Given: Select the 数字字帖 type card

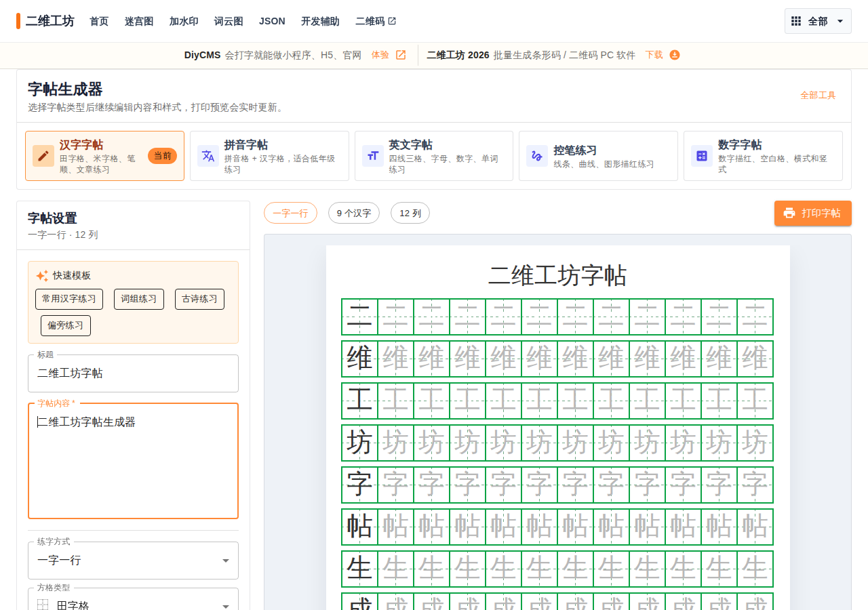Looking at the screenshot, I should [x=763, y=156].
